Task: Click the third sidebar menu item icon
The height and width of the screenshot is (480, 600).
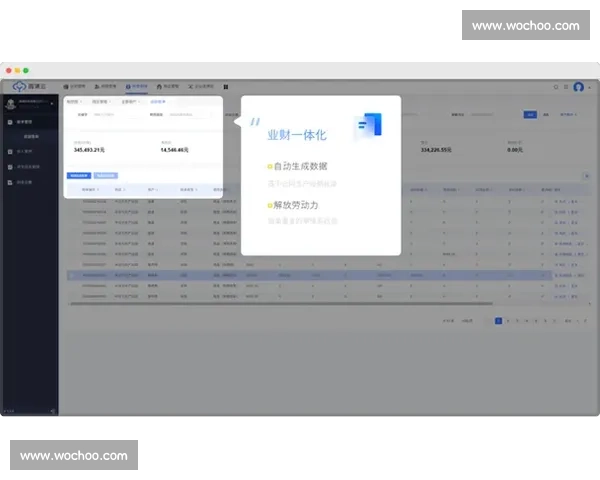Action: [9, 166]
